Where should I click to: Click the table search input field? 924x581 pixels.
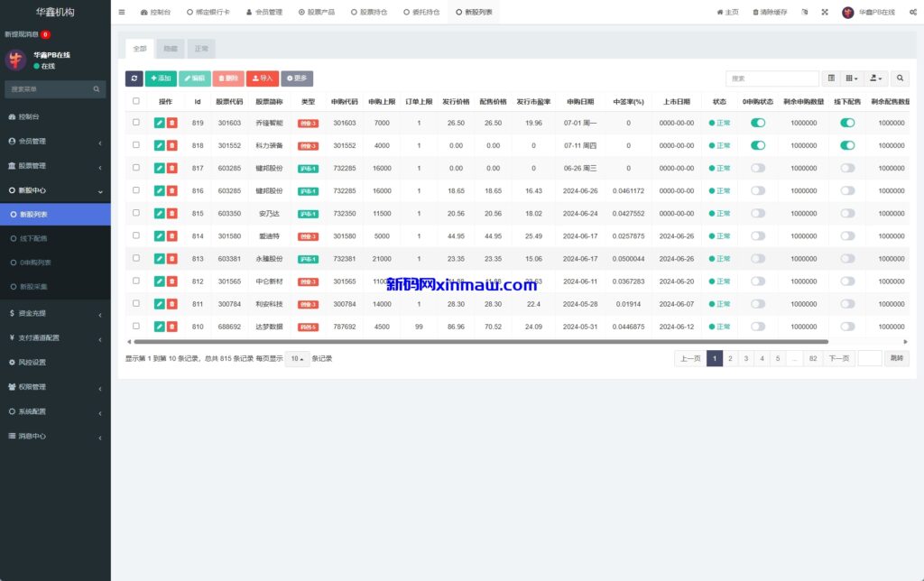pos(772,78)
